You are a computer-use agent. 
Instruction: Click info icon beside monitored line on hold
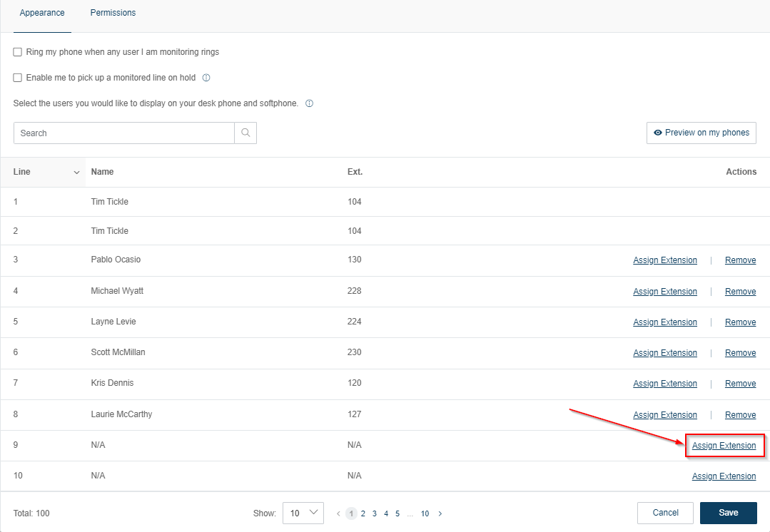[206, 78]
